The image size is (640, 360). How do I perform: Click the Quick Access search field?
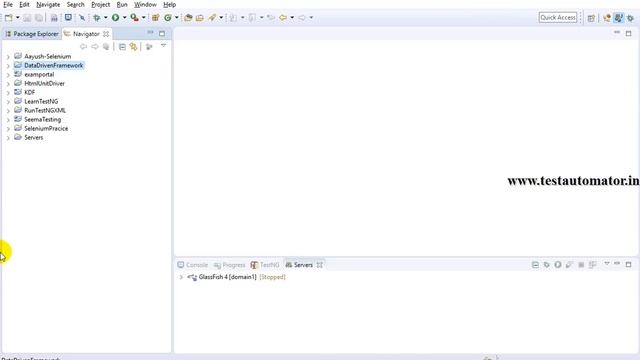click(558, 18)
